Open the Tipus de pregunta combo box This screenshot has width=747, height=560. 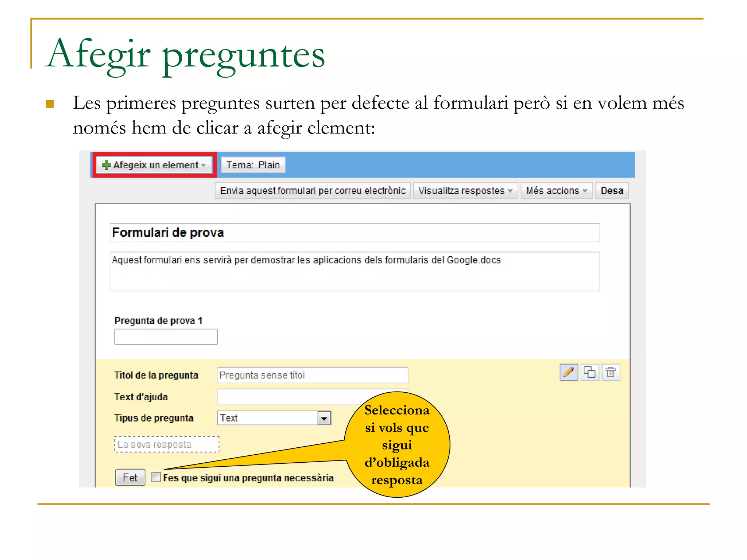274,418
